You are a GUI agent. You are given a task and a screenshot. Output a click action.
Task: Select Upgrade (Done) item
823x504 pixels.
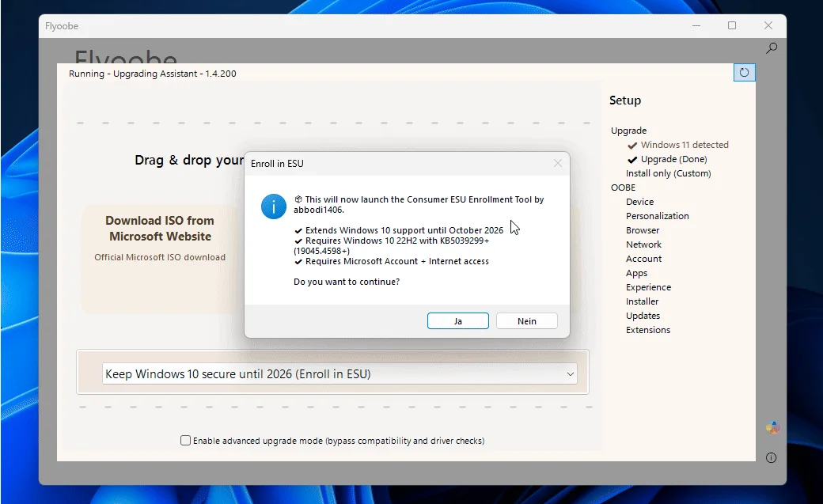point(673,158)
